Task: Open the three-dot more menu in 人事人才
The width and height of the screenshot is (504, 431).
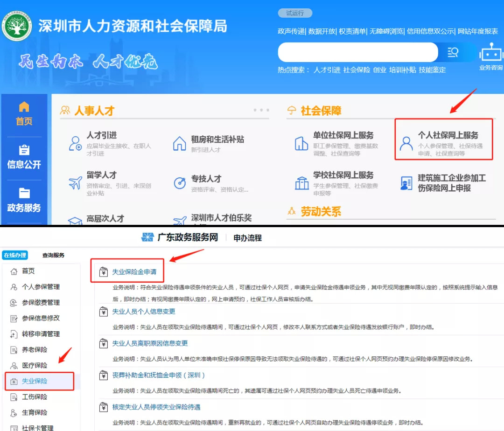Action: 261,110
